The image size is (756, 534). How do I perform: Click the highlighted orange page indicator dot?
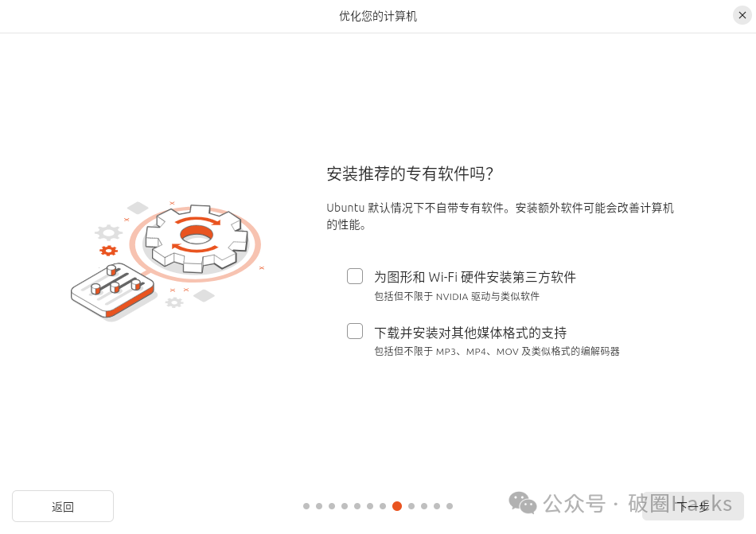click(x=397, y=506)
